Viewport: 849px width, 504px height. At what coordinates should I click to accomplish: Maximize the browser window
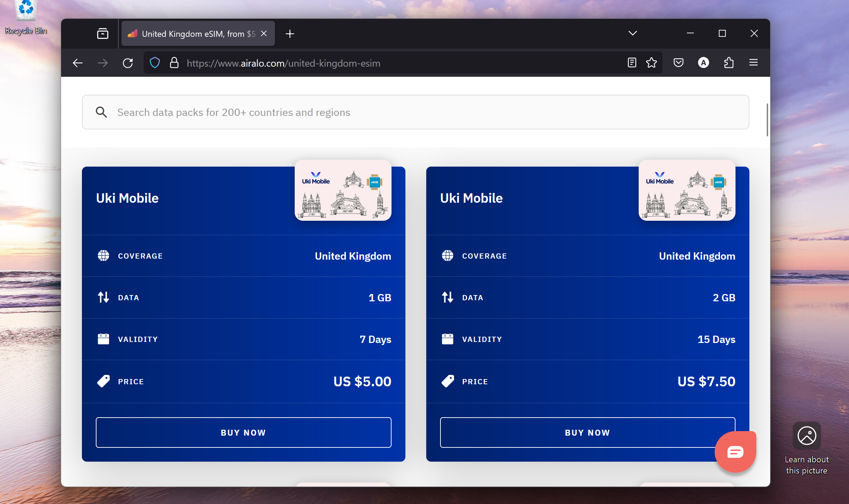click(722, 33)
